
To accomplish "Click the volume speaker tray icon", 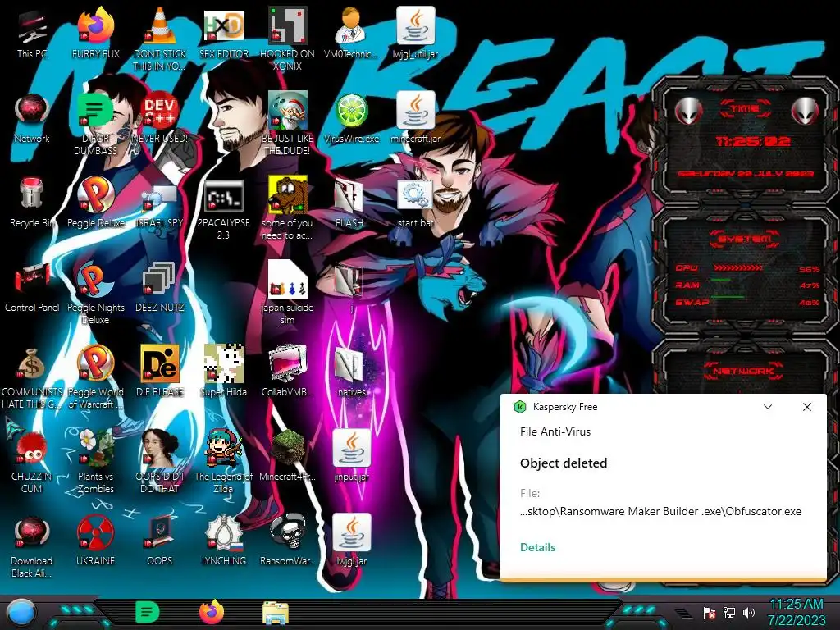I will (748, 612).
